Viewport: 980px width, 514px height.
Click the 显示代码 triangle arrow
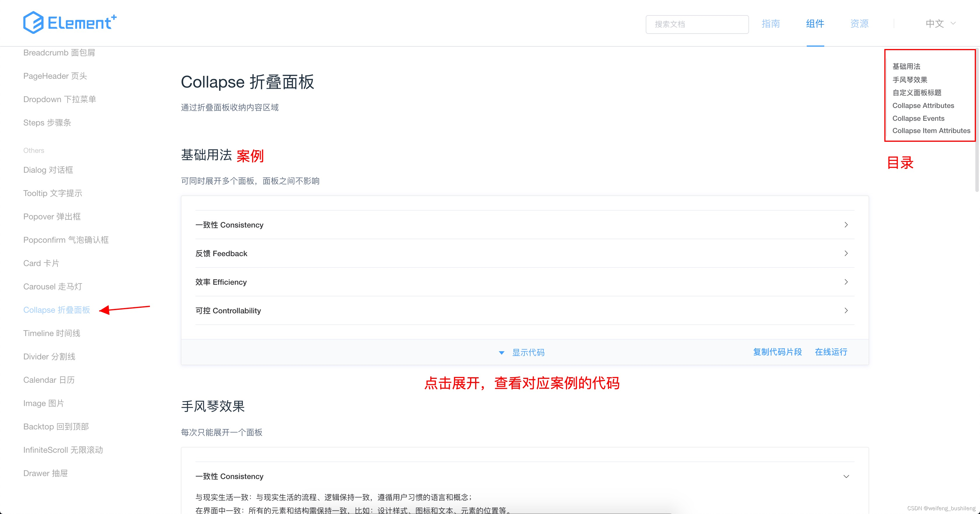501,352
